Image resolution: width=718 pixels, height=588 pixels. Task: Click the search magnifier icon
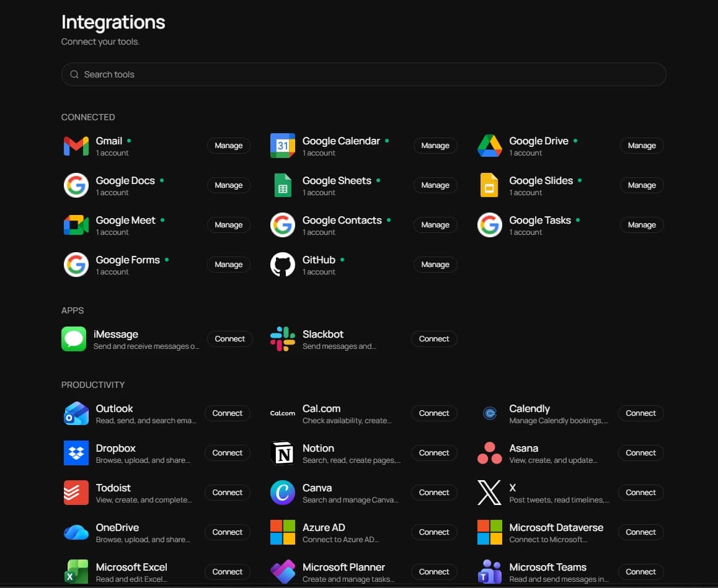click(74, 74)
